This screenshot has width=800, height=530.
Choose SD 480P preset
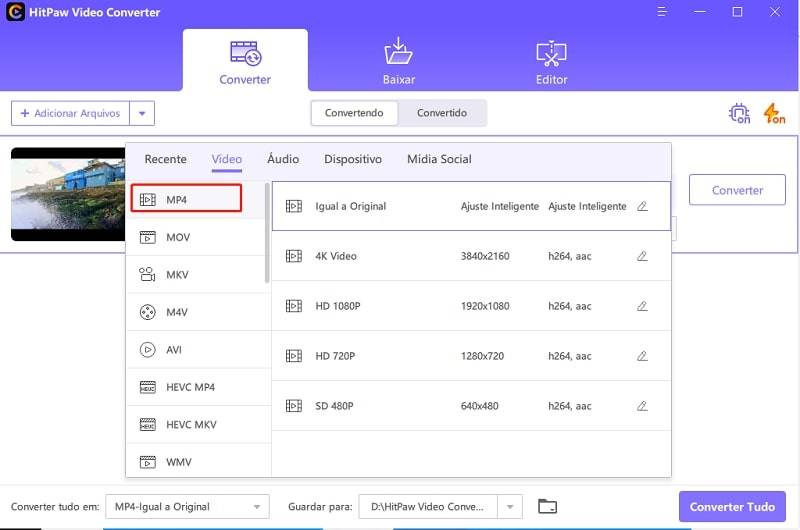471,406
